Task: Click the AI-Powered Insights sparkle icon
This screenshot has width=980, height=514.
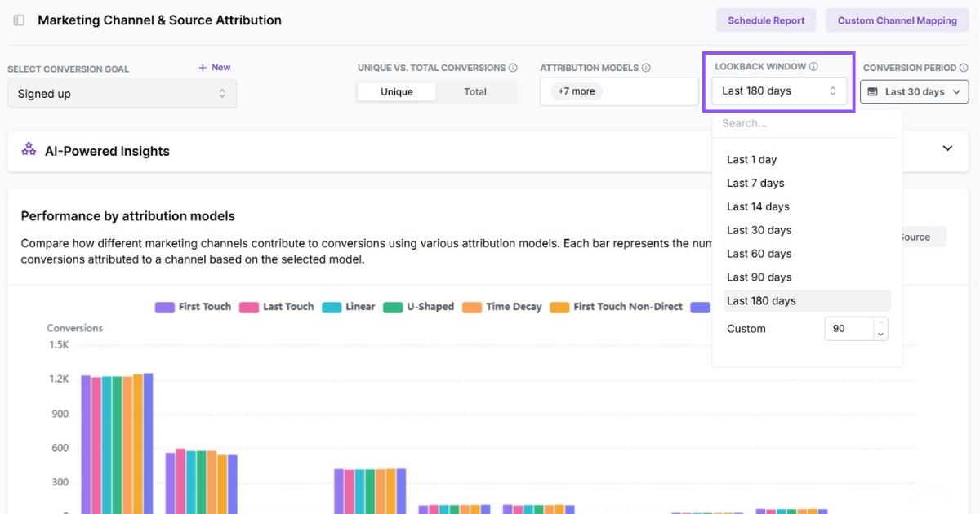Action: point(29,148)
